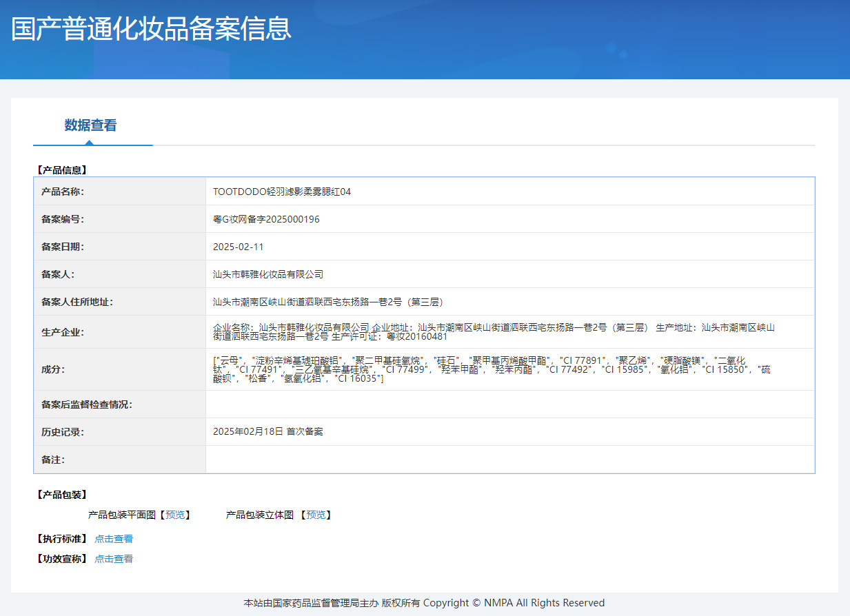Open the 数据查看 tab

(x=90, y=125)
